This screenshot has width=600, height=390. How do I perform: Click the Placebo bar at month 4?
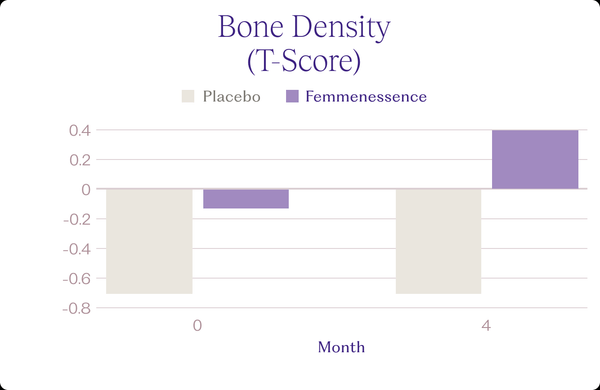pyautogui.click(x=439, y=241)
